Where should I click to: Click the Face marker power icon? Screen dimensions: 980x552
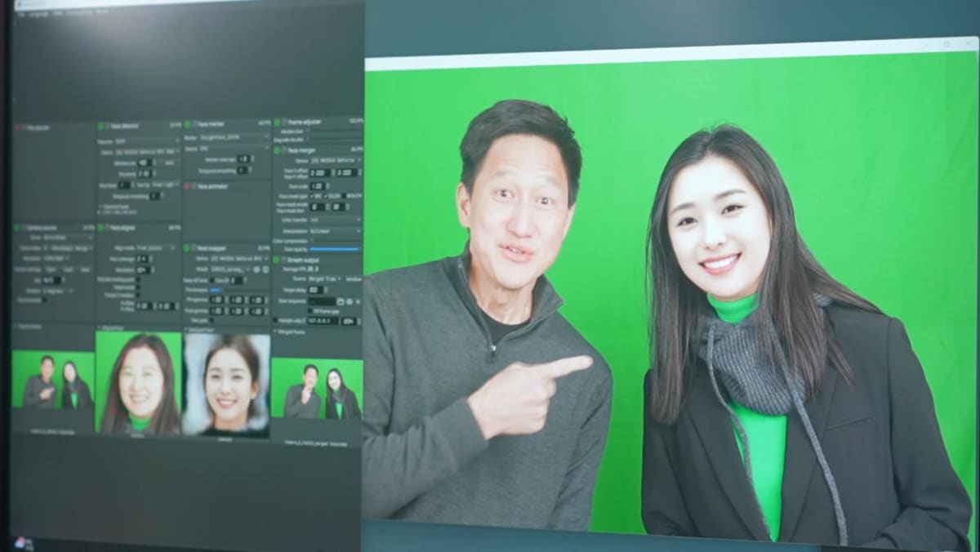(x=188, y=124)
